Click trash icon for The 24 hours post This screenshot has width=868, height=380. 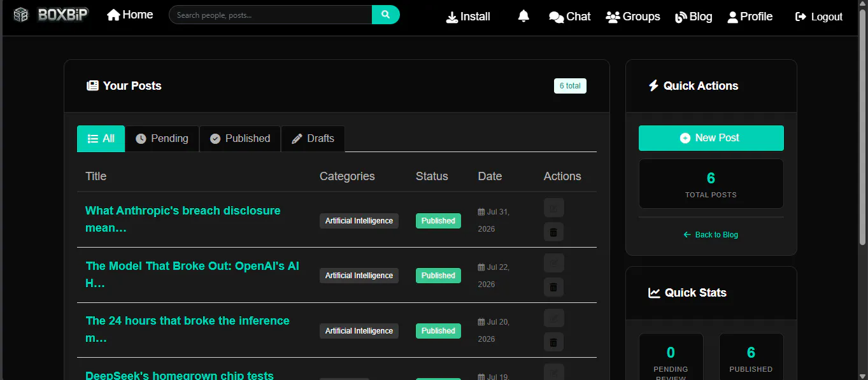(553, 342)
